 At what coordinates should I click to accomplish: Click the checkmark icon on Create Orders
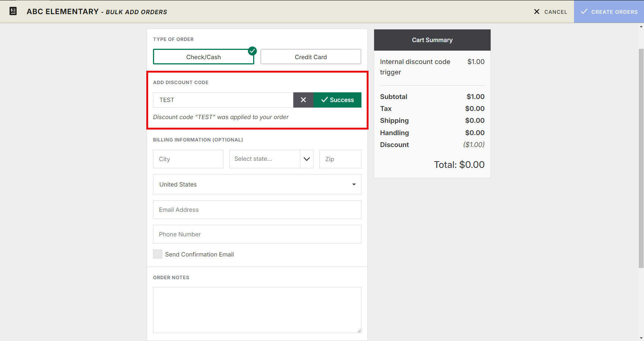pyautogui.click(x=584, y=12)
